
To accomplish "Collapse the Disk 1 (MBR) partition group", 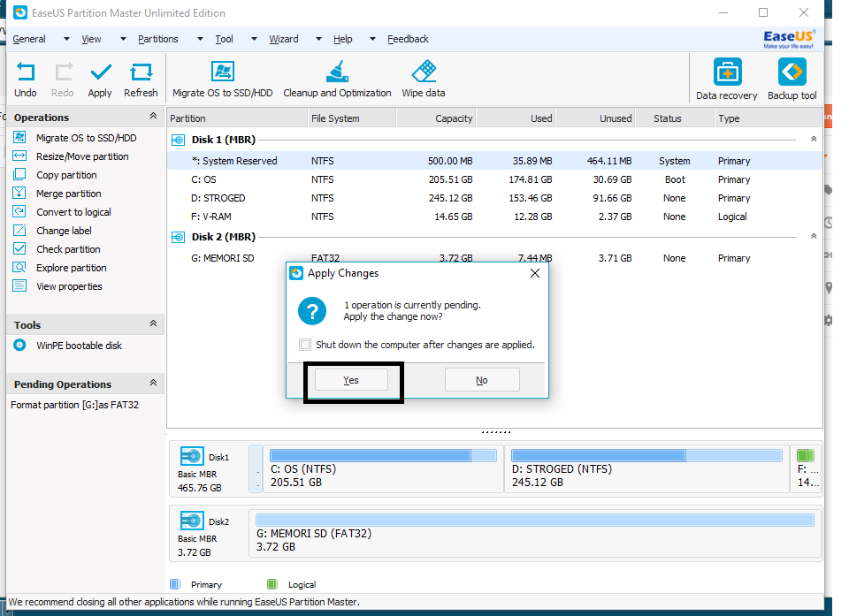I will click(814, 139).
